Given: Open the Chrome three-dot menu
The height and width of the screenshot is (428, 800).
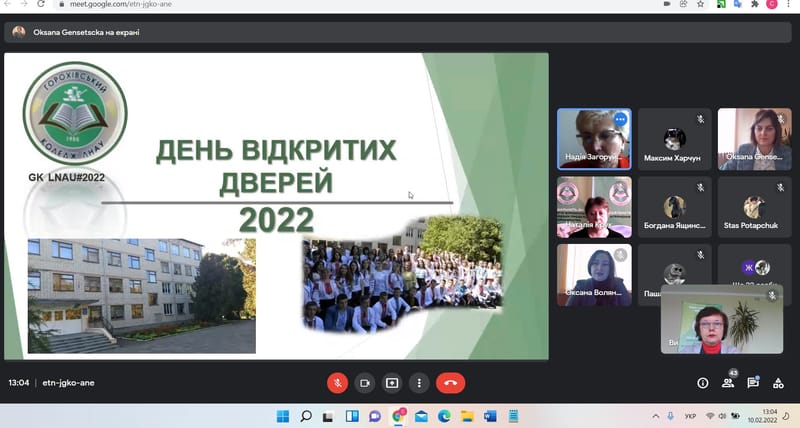Looking at the screenshot, I should click(789, 4).
